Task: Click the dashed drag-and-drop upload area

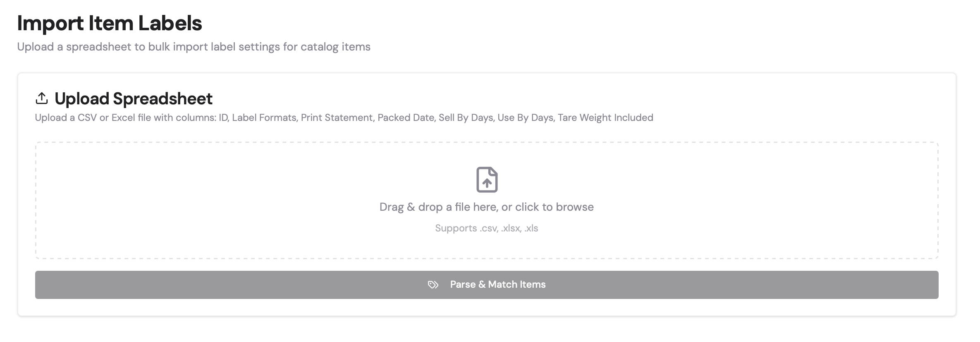Action: click(x=487, y=200)
